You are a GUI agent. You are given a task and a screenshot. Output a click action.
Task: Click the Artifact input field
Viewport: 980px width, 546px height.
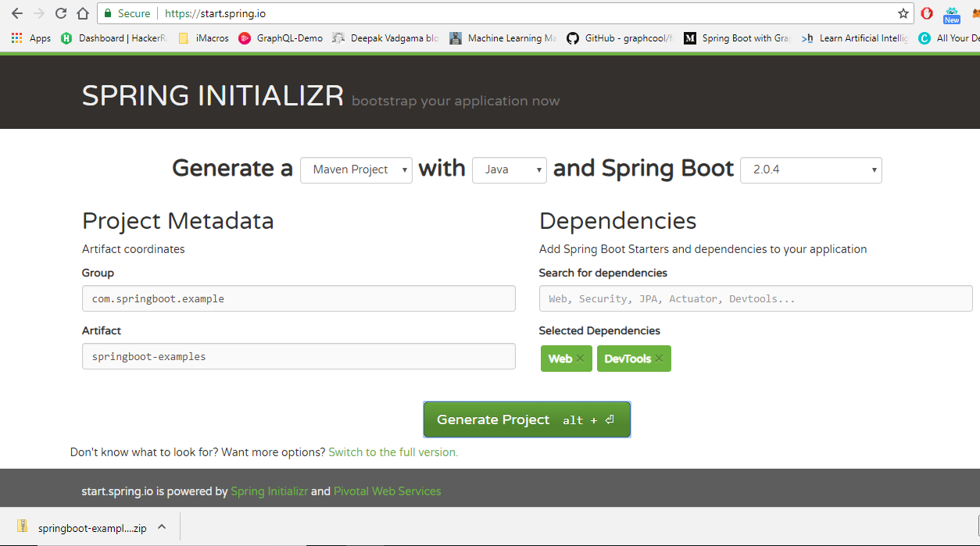299,356
